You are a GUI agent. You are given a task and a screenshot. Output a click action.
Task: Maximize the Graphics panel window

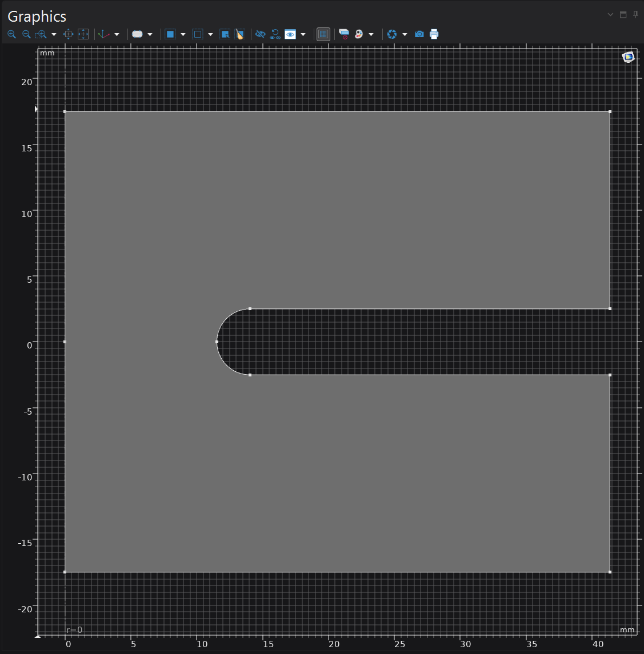click(x=623, y=15)
